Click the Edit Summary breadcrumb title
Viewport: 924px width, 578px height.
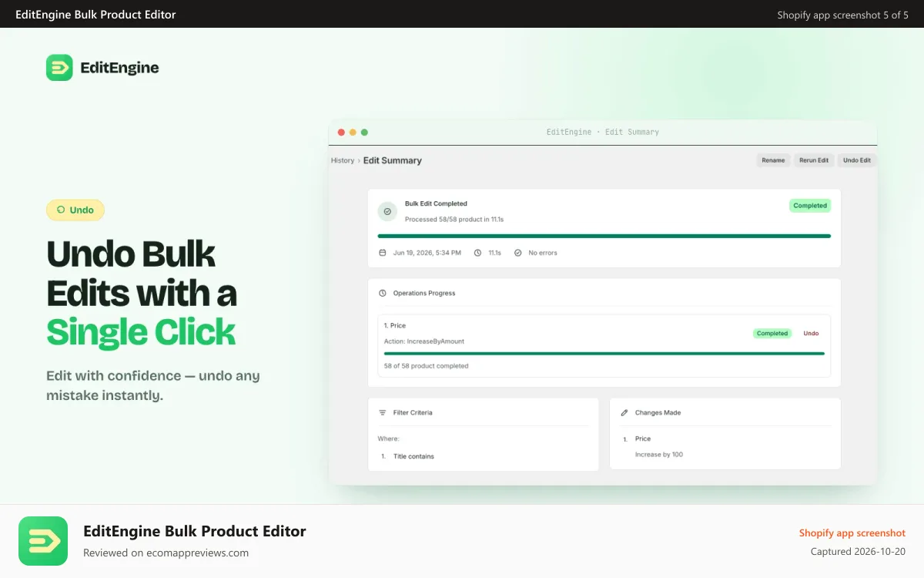point(393,160)
